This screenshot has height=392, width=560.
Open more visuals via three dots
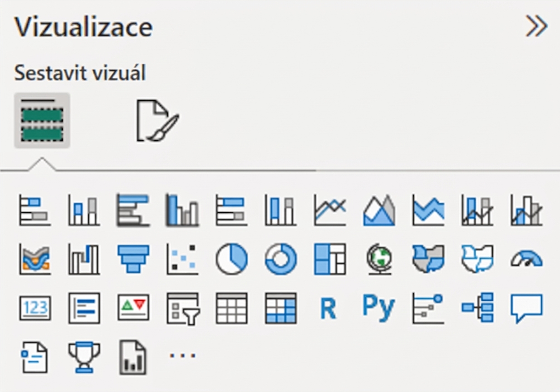(x=182, y=355)
